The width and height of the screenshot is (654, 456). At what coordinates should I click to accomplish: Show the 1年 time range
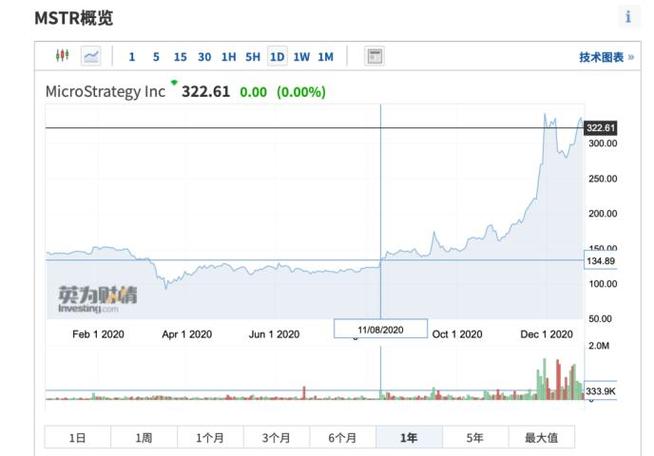tap(409, 437)
